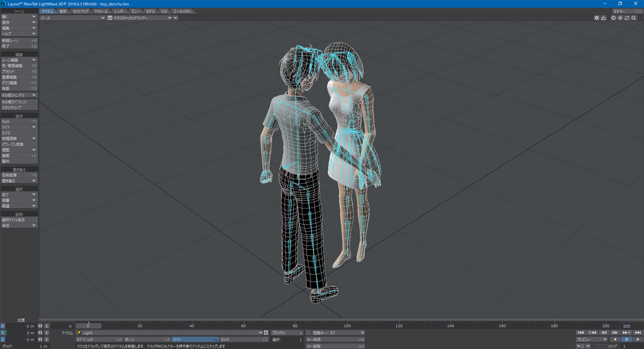Click the プロパティ button

[x=287, y=333]
